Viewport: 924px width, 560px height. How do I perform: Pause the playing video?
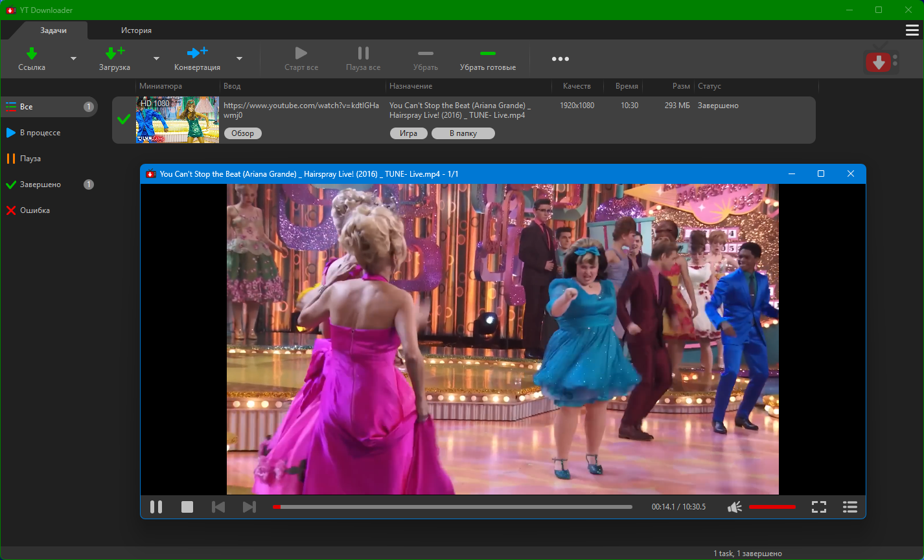coord(156,507)
